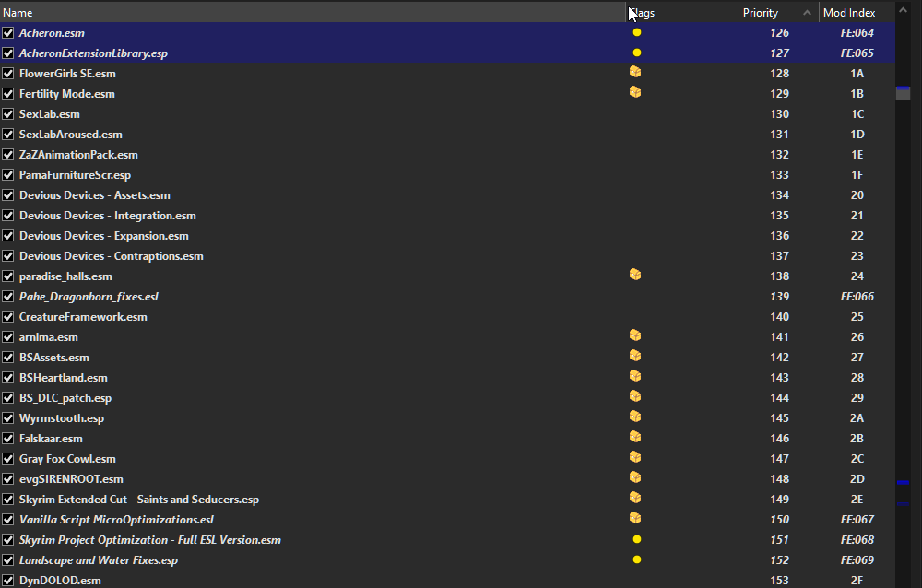Viewport: 922px width, 588px height.
Task: Click the archive box flag for paradise_halls.esm
Action: click(x=635, y=274)
